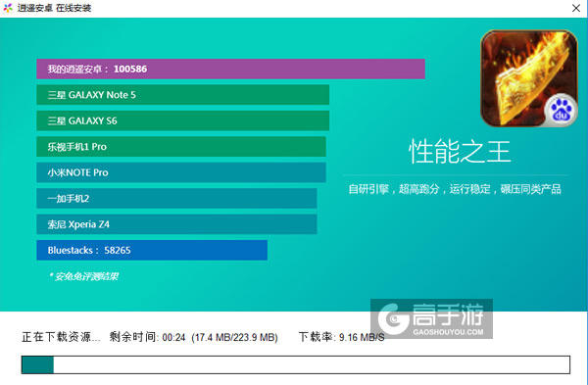Click the 剩余时间: 00:24 remaining time value

tap(147, 337)
